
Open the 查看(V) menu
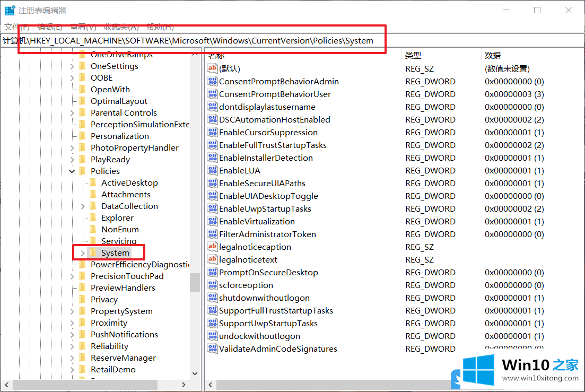click(83, 27)
